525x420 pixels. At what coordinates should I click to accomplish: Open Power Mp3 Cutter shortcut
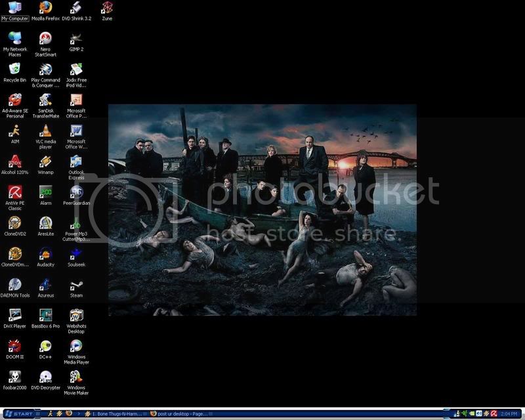76,229
